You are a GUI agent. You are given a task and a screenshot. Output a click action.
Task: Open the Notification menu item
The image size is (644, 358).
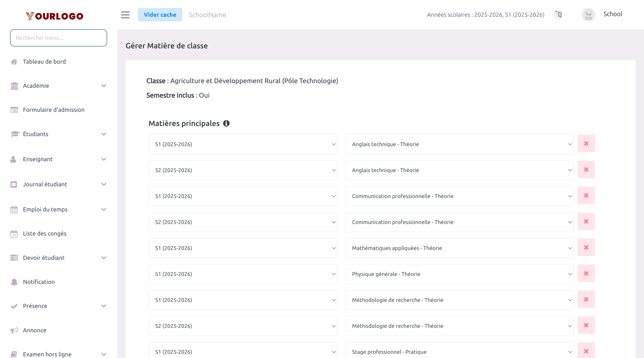(x=39, y=282)
